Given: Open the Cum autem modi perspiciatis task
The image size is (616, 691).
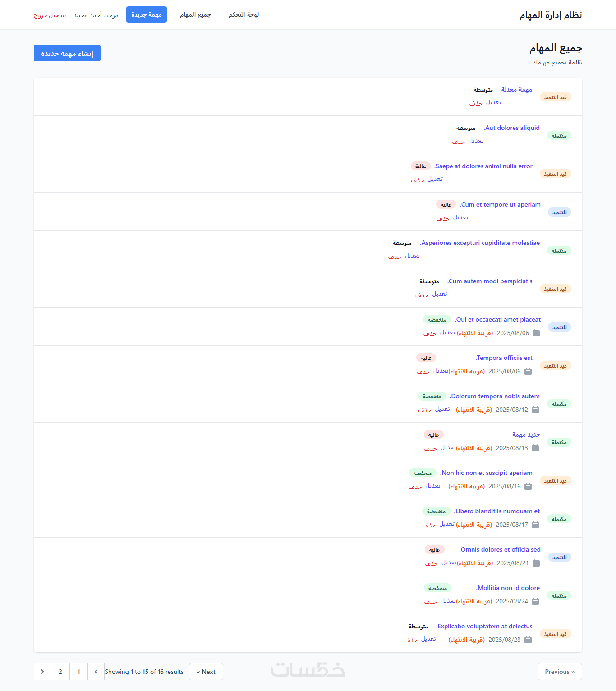Looking at the screenshot, I should pyautogui.click(x=490, y=281).
